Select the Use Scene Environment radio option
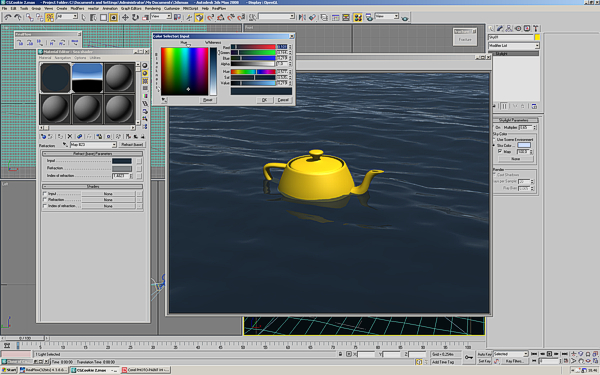This screenshot has height=375, width=600. click(495, 140)
